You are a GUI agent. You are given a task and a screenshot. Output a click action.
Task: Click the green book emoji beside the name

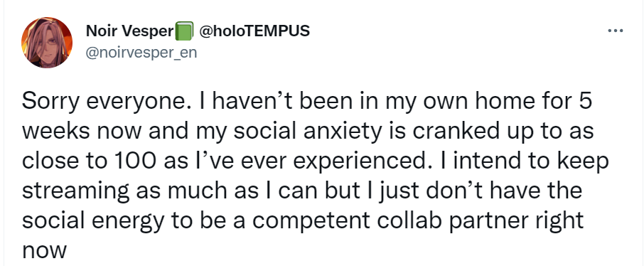pos(184,31)
